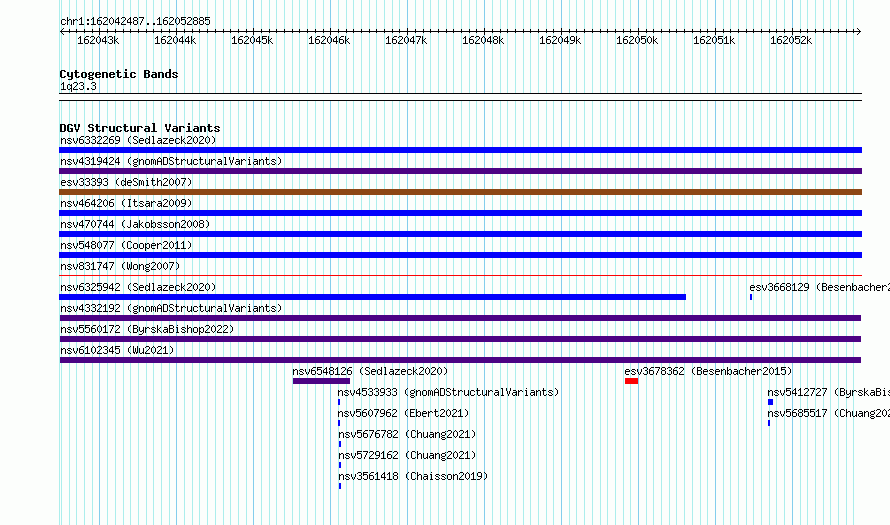
Task: Open nsv4319424 (gnomADStructuralVariants) label
Action: (x=171, y=161)
